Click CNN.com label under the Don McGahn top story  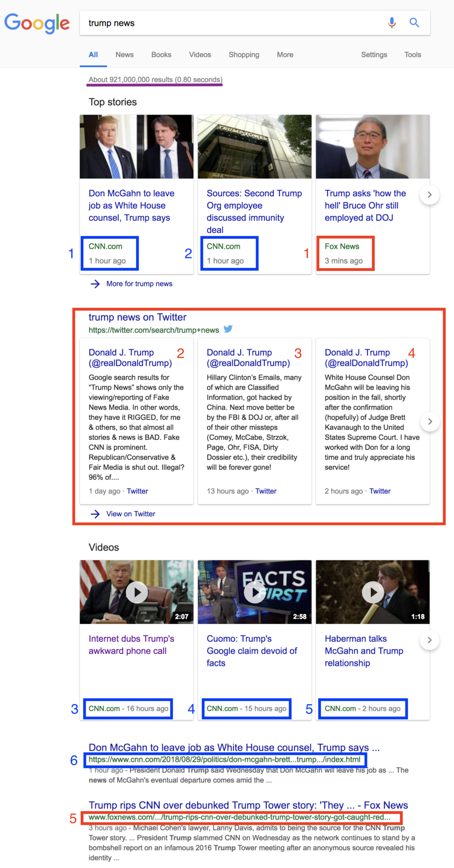pyautogui.click(x=105, y=246)
